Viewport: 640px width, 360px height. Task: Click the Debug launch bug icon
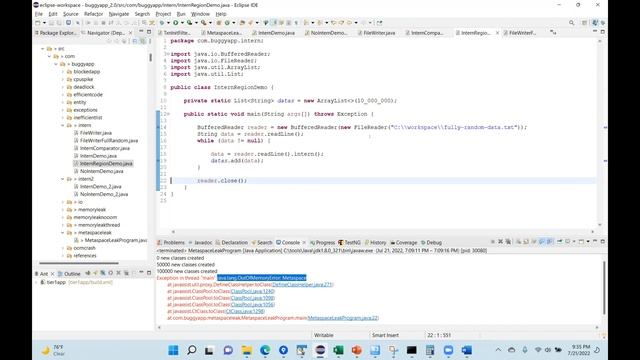[x=162, y=23]
